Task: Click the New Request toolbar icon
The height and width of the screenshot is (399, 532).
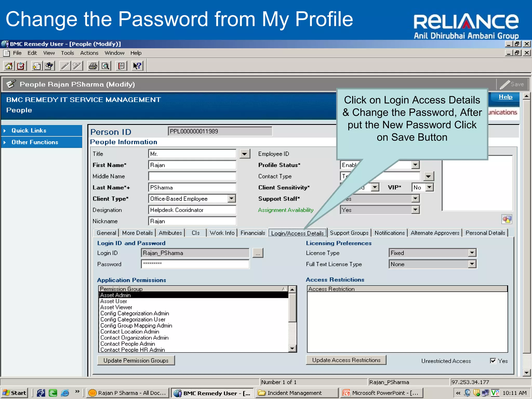Action: click(37, 66)
